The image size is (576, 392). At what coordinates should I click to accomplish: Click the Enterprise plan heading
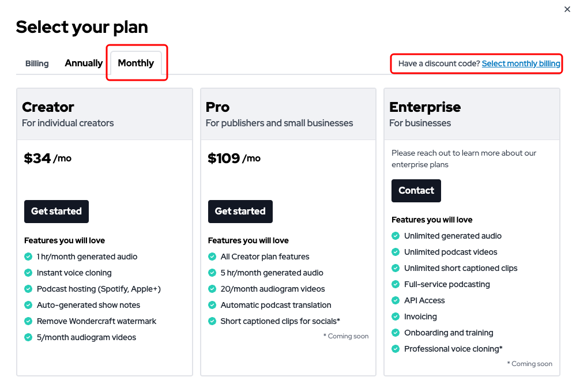point(425,107)
